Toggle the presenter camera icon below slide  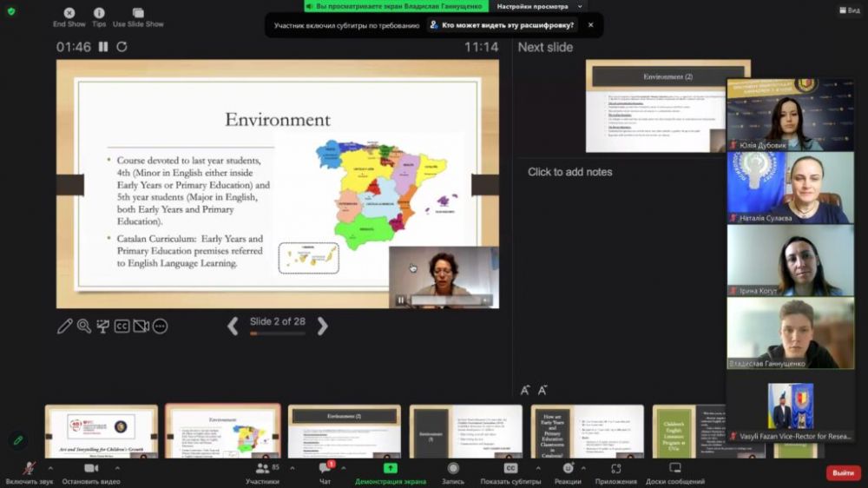tap(141, 326)
